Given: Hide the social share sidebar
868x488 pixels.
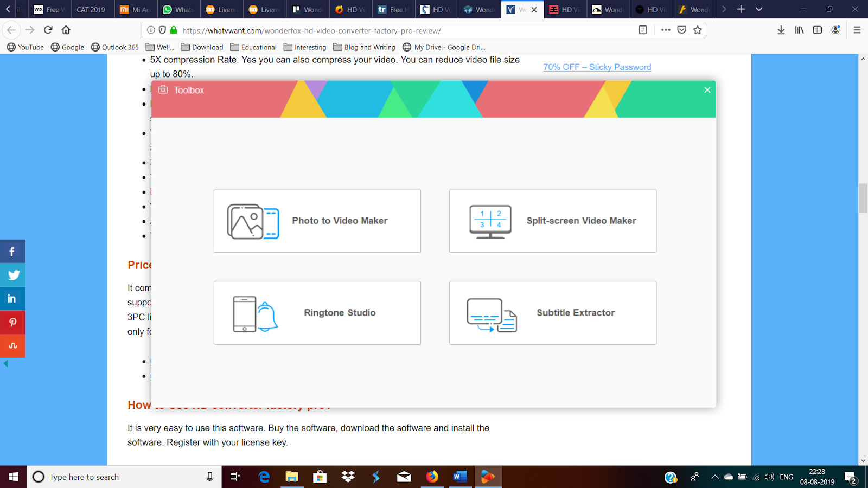Looking at the screenshot, I should [5, 364].
